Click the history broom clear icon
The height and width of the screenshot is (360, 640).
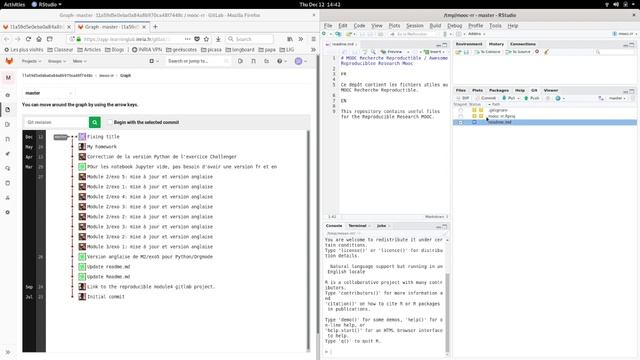click(547, 52)
